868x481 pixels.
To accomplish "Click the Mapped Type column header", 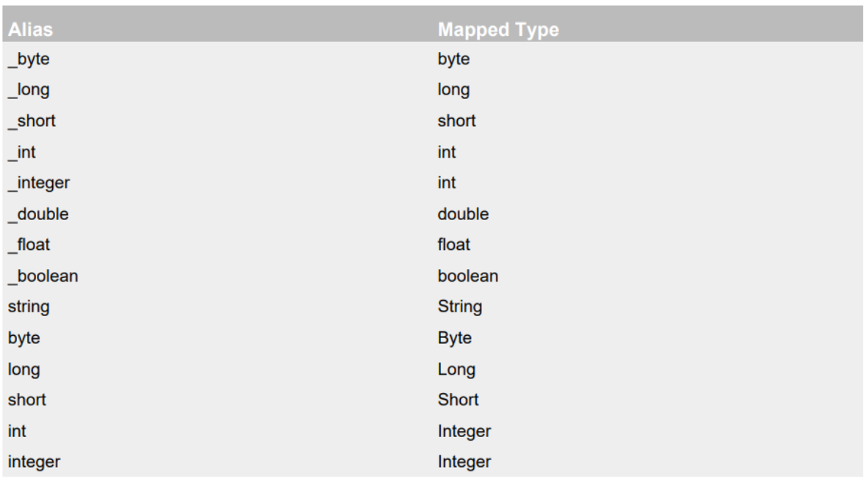I will (498, 29).
